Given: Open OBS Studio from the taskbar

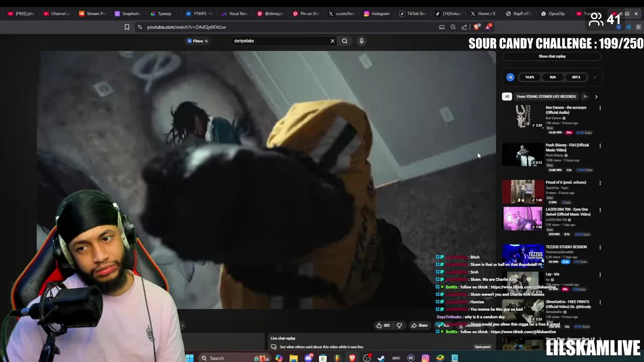Looking at the screenshot, I should (x=367, y=358).
